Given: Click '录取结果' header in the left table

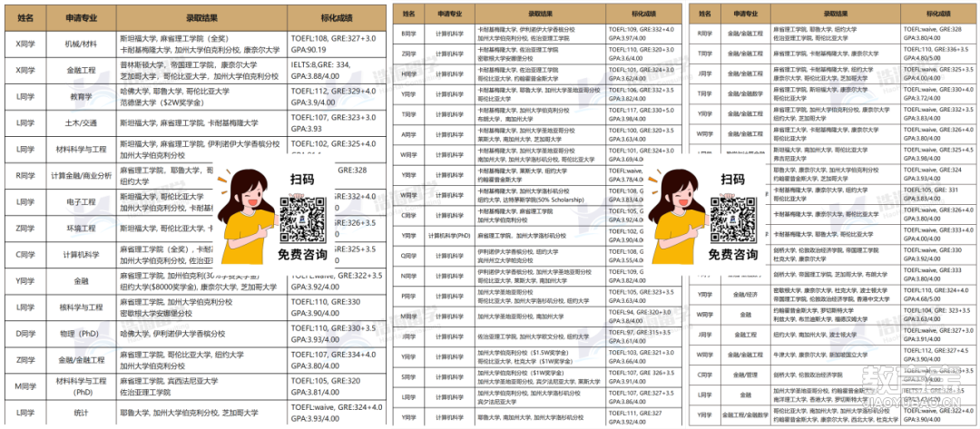Looking at the screenshot, I should pos(201,18).
